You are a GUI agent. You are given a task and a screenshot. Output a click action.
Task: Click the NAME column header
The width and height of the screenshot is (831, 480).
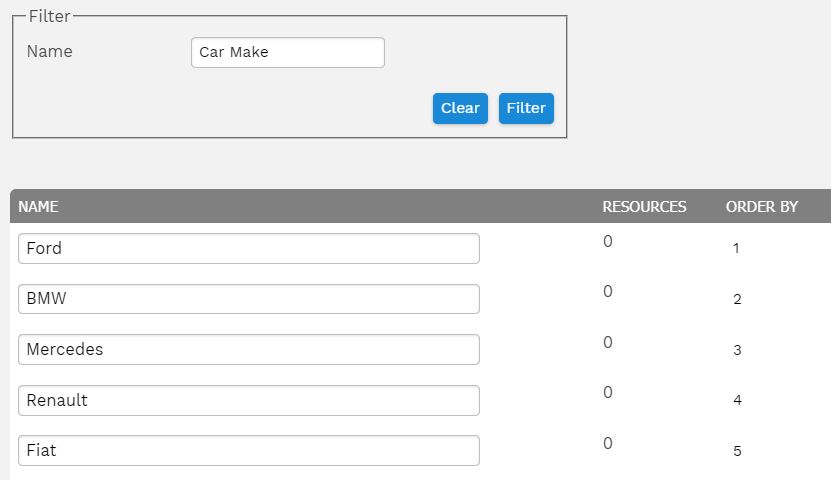pyautogui.click(x=38, y=207)
